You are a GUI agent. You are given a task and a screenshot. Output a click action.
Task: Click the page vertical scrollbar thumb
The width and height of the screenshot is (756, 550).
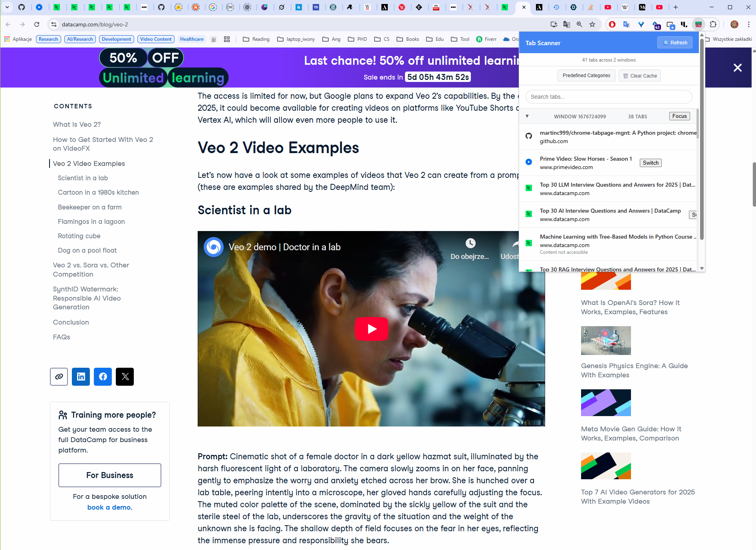(x=754, y=184)
